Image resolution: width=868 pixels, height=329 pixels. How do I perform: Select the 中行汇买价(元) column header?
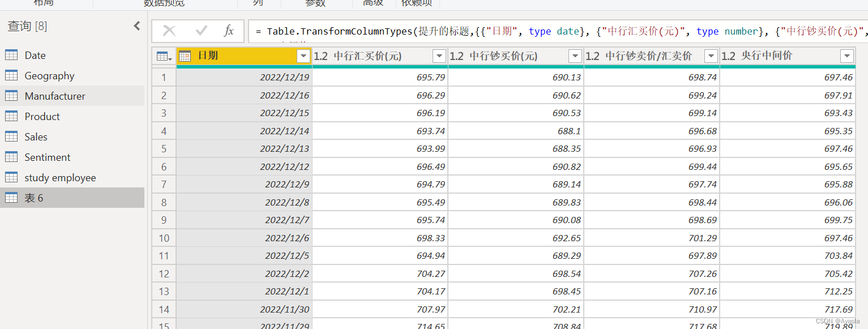tap(380, 56)
